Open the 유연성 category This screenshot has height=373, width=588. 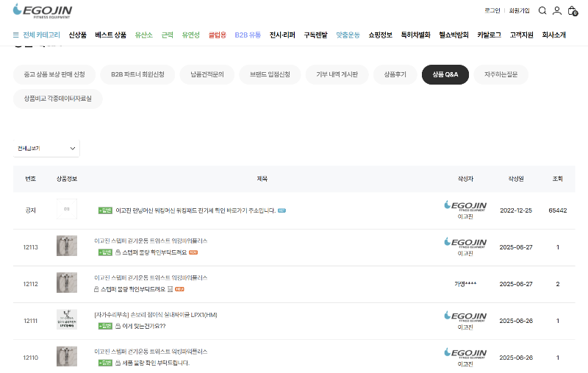pos(191,35)
